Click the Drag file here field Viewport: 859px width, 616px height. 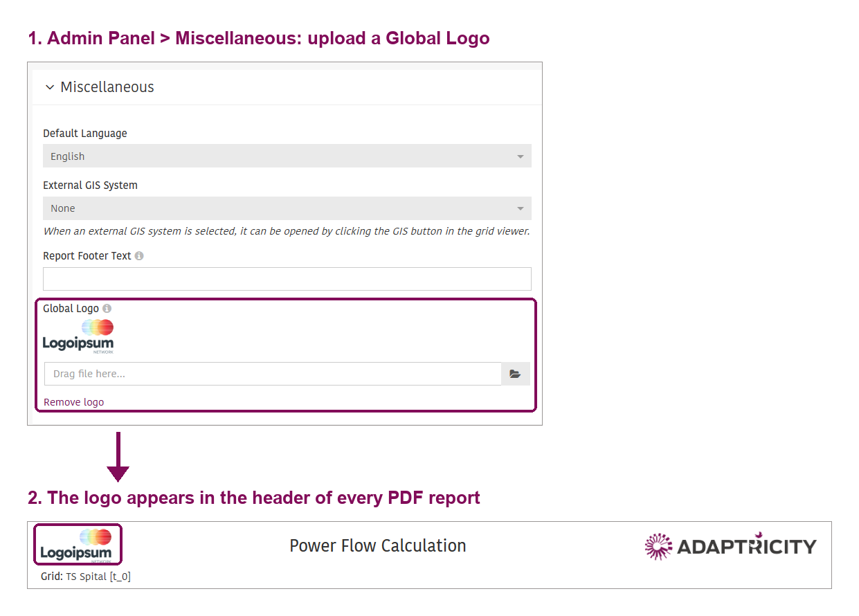(x=273, y=374)
